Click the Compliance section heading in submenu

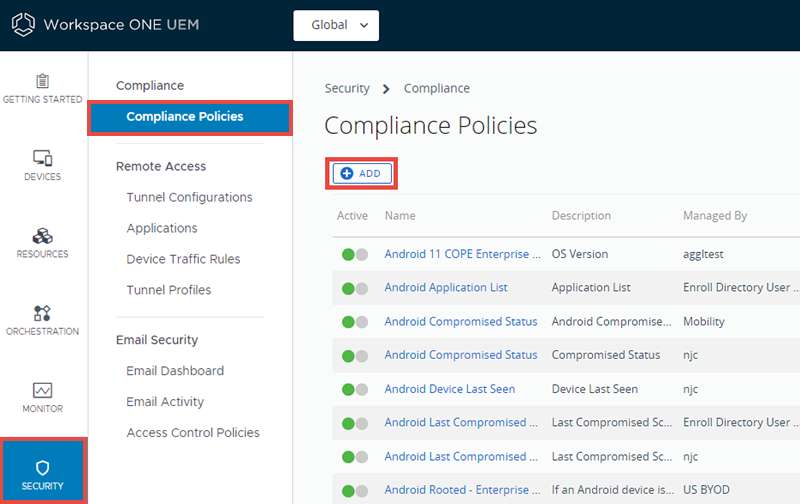pos(150,86)
